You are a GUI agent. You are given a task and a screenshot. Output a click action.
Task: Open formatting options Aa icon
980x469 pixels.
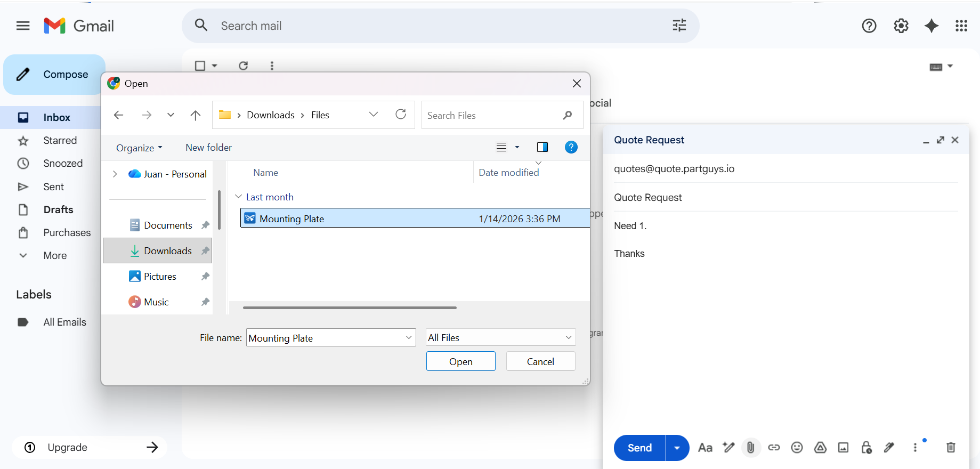tap(705, 448)
